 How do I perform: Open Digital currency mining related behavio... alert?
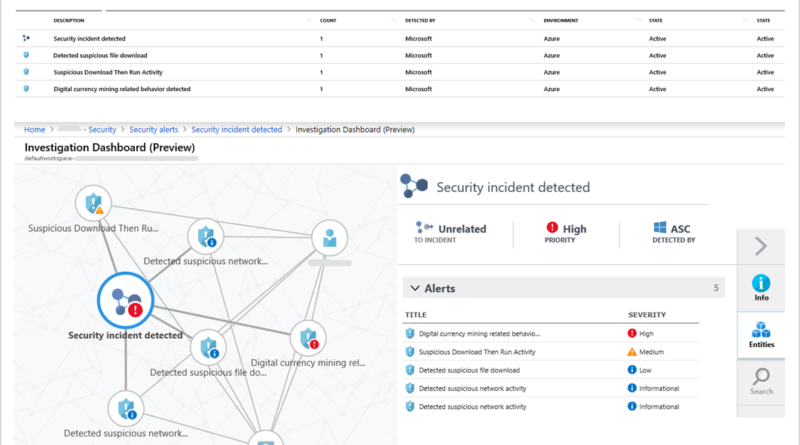(479, 334)
